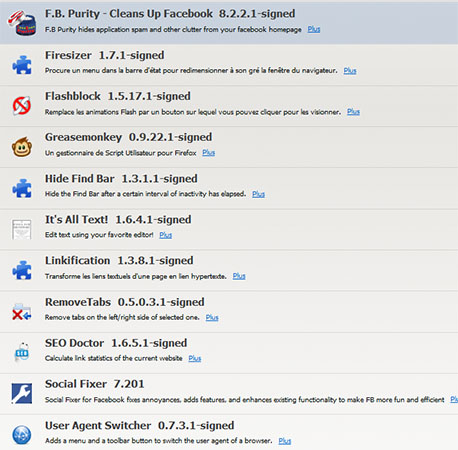Select the Linkification 1.3.8.1-signed entry title
Image resolution: width=458 pixels, height=450 pixels.
point(119,261)
